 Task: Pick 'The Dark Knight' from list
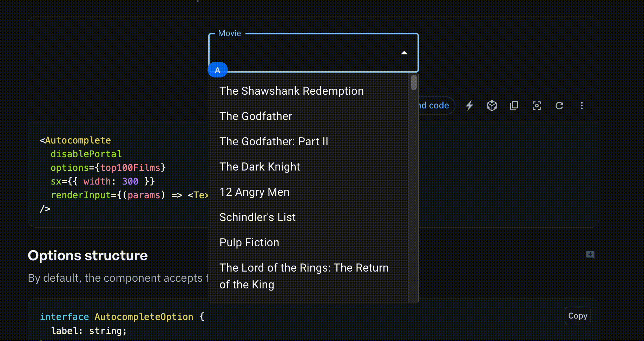(259, 167)
